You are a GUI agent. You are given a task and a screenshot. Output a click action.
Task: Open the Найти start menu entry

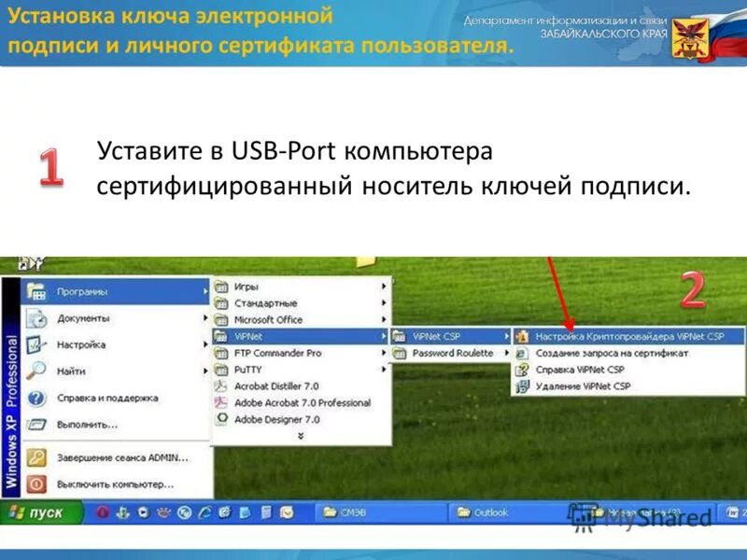pos(115,371)
